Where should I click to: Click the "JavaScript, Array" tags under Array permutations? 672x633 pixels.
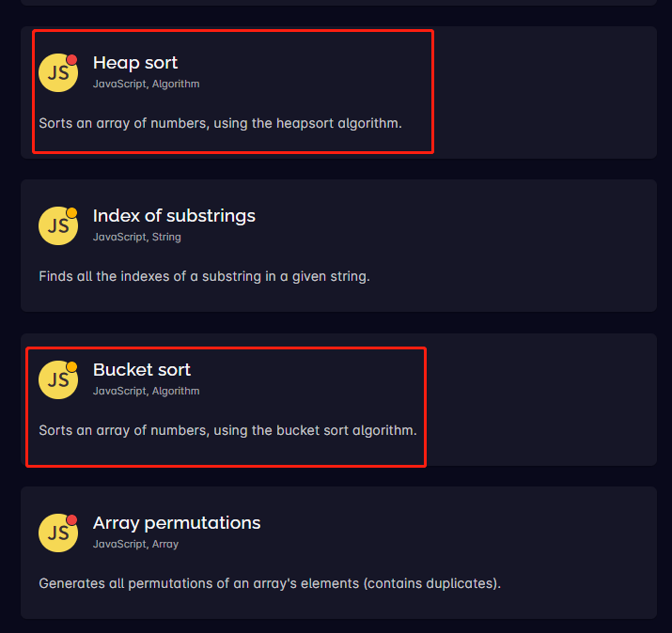[x=135, y=545]
